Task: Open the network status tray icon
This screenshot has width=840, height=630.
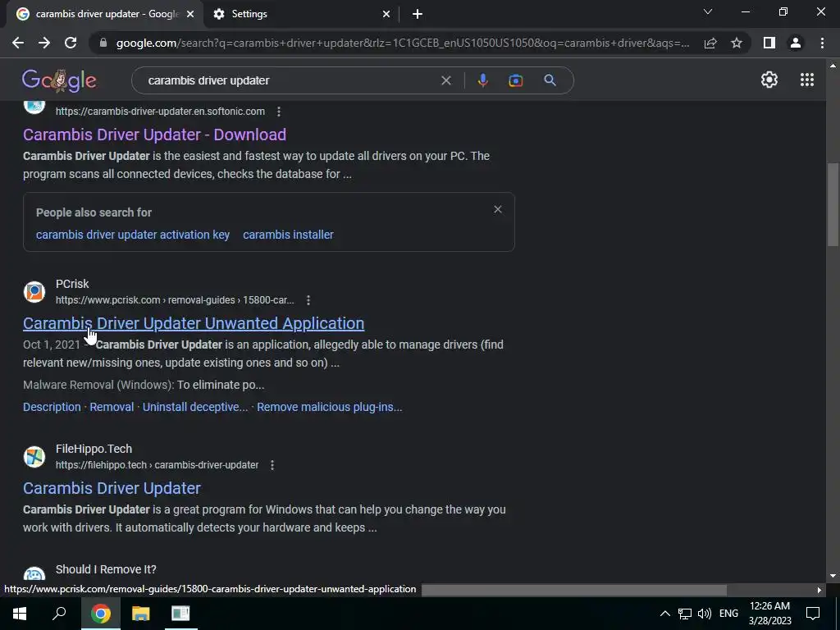Action: pos(685,614)
